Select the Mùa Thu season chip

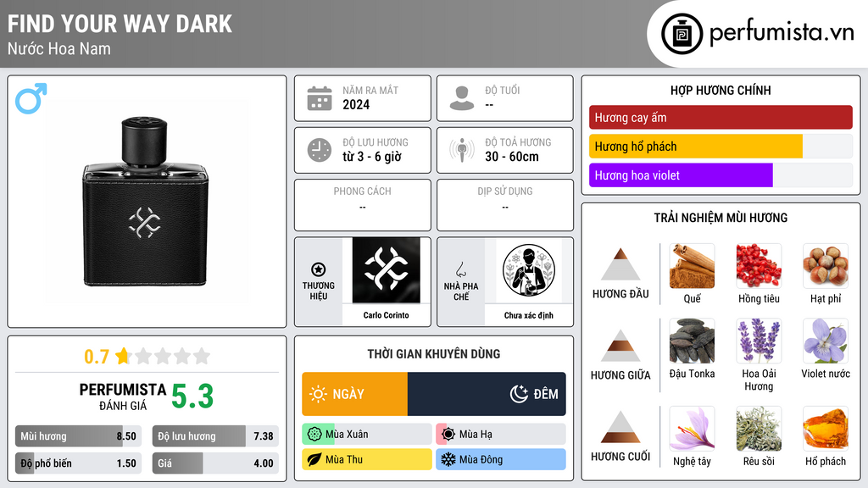(x=367, y=459)
